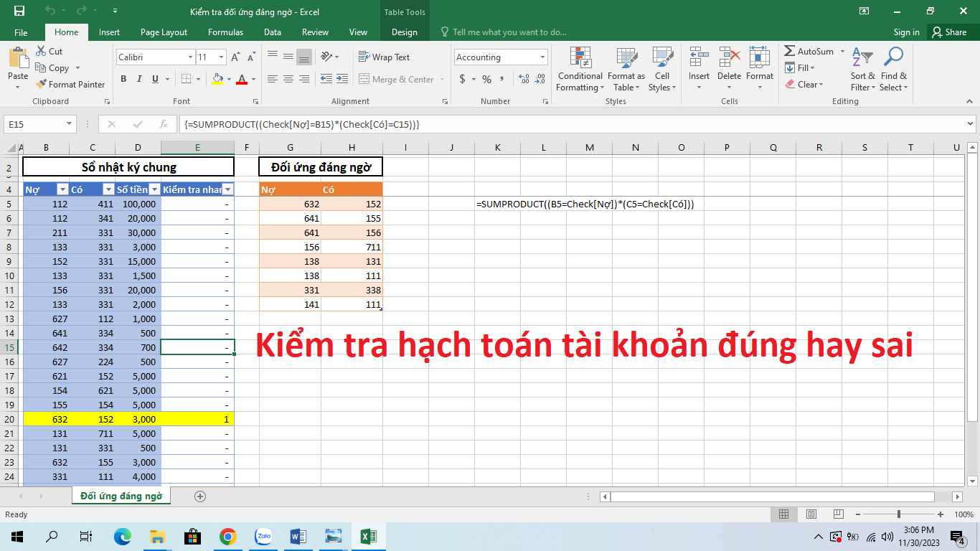This screenshot has height=551, width=980.
Task: Open the Table Tools Design tab
Action: (x=404, y=32)
